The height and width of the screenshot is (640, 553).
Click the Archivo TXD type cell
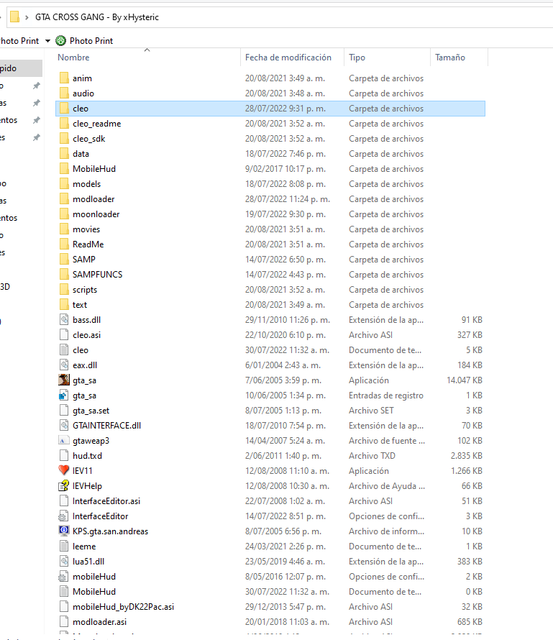372,456
